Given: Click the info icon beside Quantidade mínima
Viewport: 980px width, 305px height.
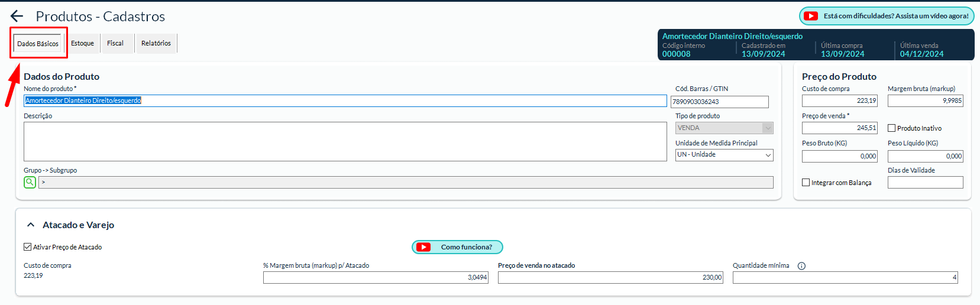Looking at the screenshot, I should 801,266.
